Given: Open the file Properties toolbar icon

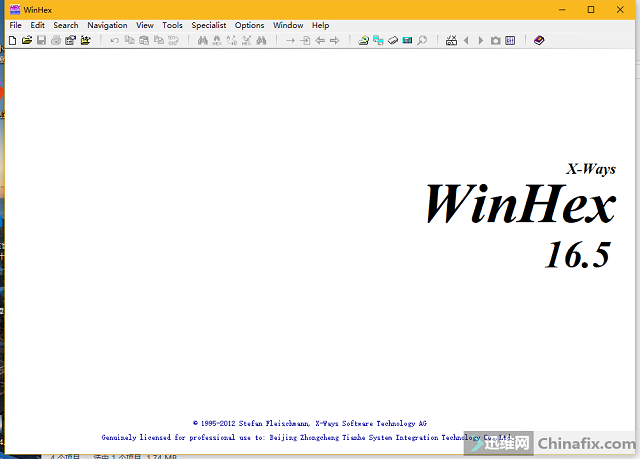Looking at the screenshot, I should (x=71, y=40).
